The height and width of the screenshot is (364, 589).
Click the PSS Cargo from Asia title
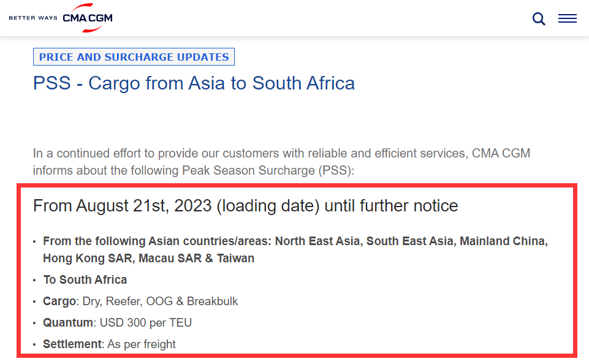pyautogui.click(x=194, y=83)
